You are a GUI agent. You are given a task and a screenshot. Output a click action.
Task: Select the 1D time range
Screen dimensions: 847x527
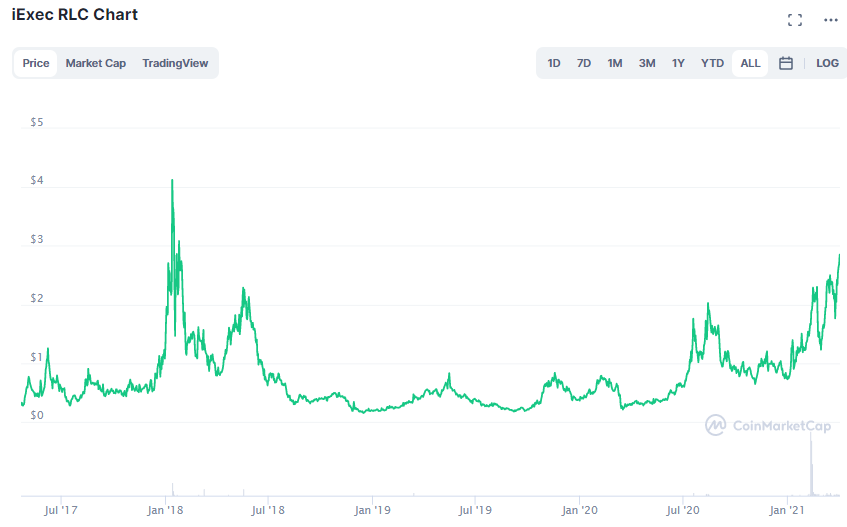point(554,63)
